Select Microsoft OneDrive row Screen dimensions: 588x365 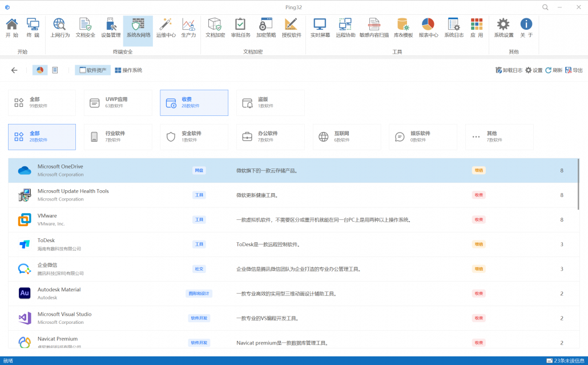pos(293,170)
